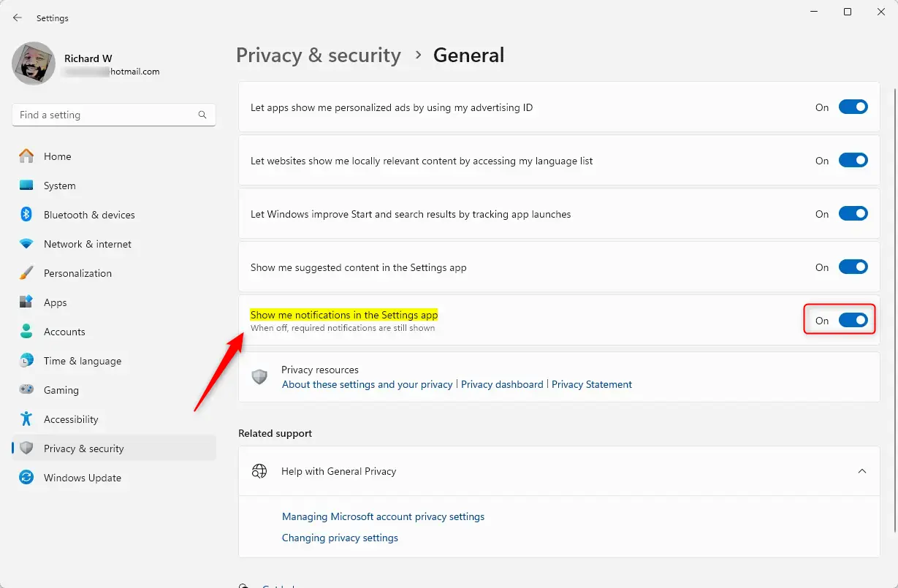This screenshot has height=588, width=898.
Task: Turn off tracking app launches toggle
Action: click(853, 214)
